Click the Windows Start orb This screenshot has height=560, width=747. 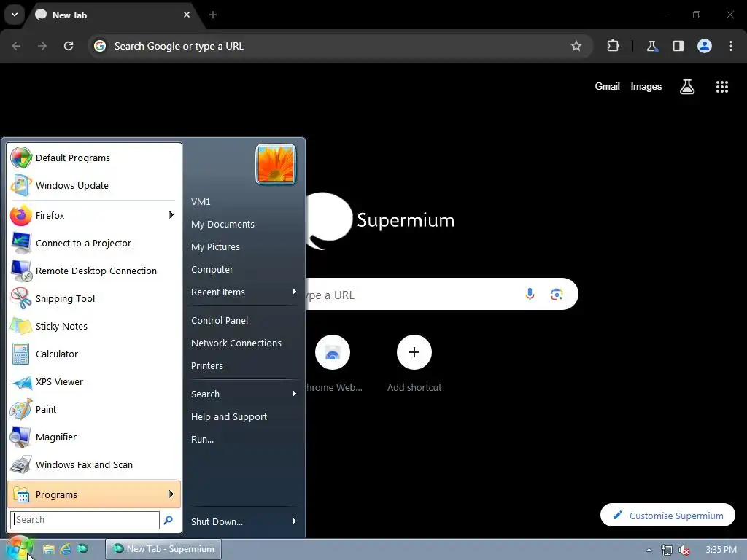[x=18, y=548]
